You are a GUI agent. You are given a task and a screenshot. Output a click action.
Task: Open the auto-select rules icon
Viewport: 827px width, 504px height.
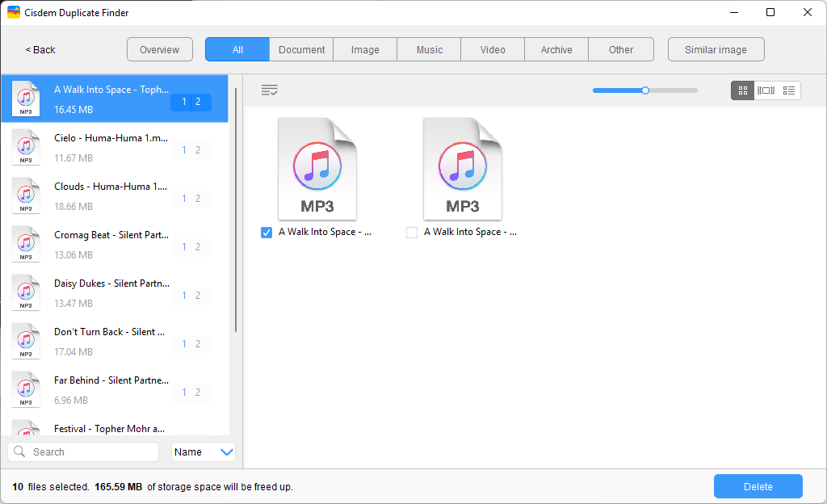[x=270, y=90]
